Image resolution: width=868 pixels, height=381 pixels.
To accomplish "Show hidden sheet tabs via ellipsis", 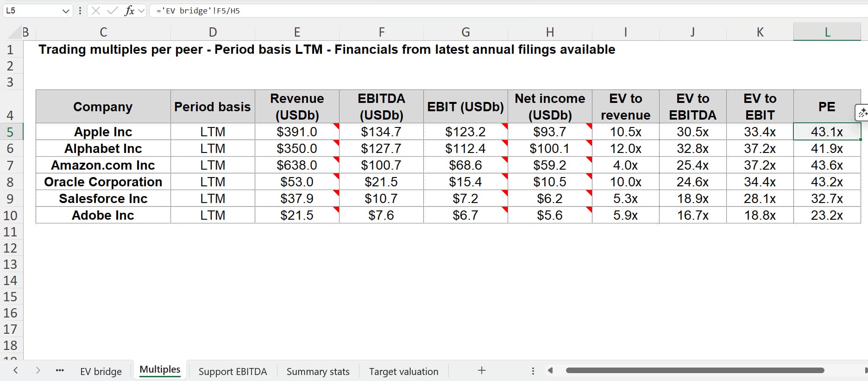I will (x=60, y=370).
